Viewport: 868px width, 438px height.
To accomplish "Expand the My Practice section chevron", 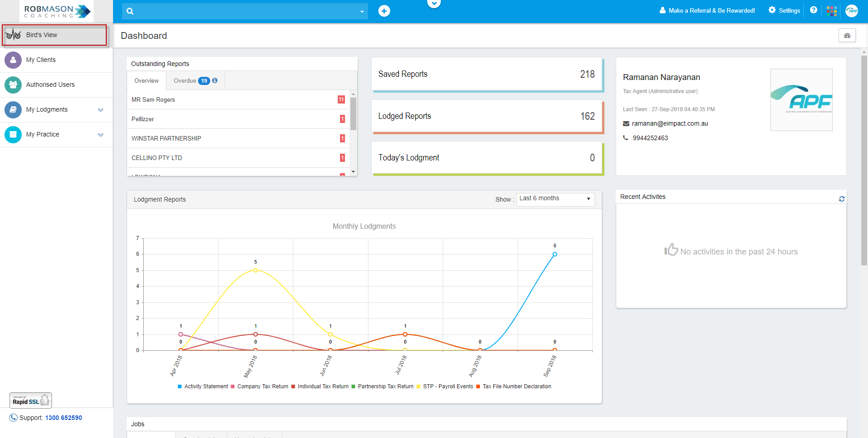I will [100, 134].
